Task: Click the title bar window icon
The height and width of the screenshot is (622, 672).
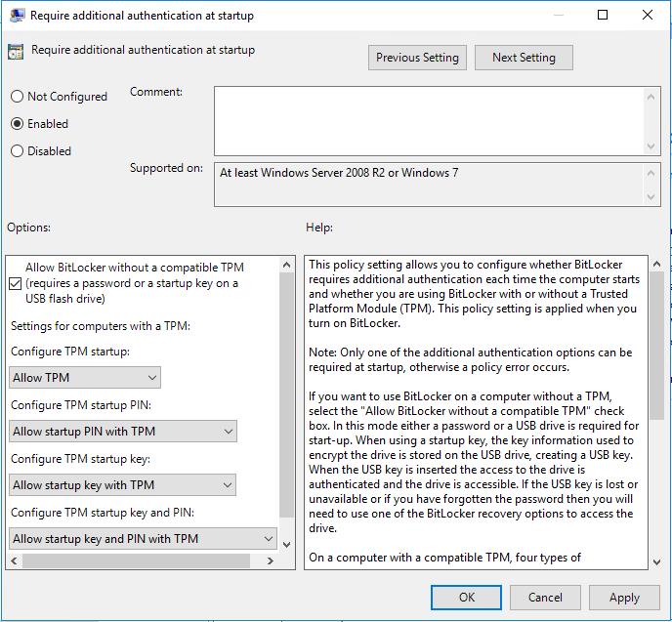Action: coord(17,16)
